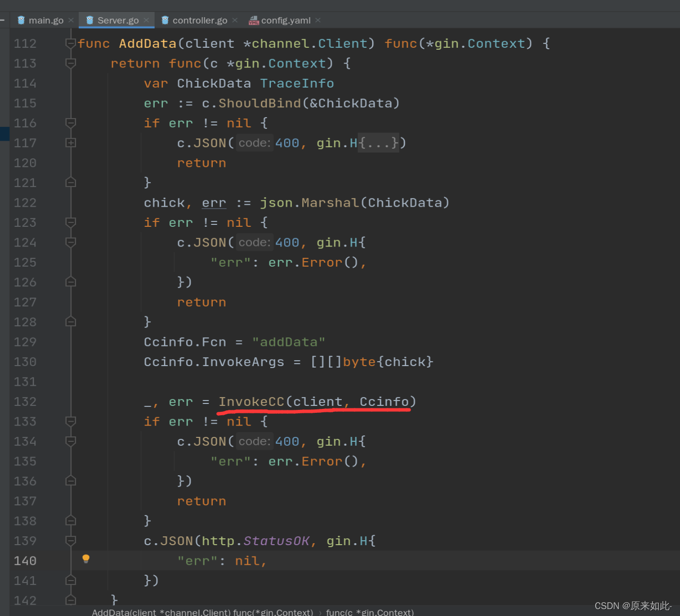The image size is (680, 616).
Task: Click line number 132 in the gutter
Action: [x=25, y=401]
